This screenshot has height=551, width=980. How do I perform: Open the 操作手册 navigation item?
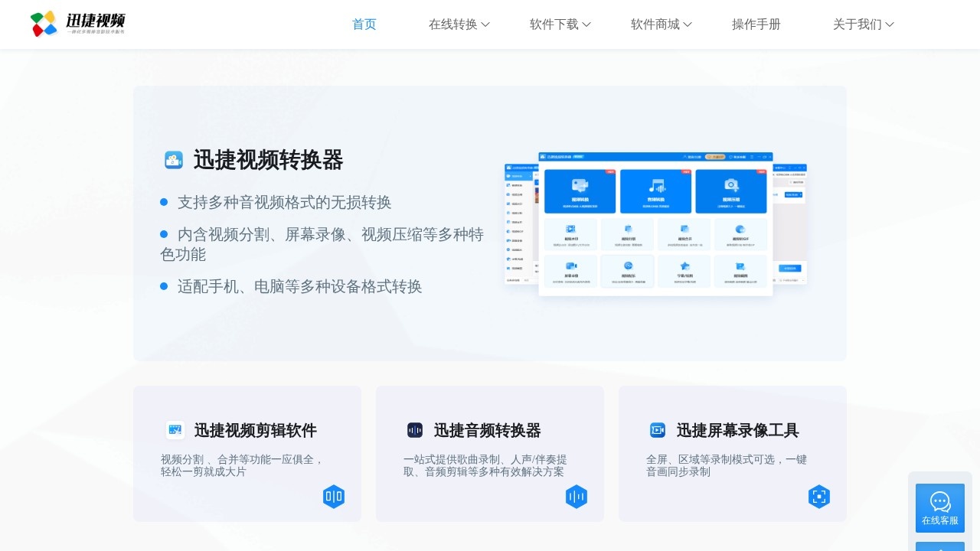click(x=756, y=24)
